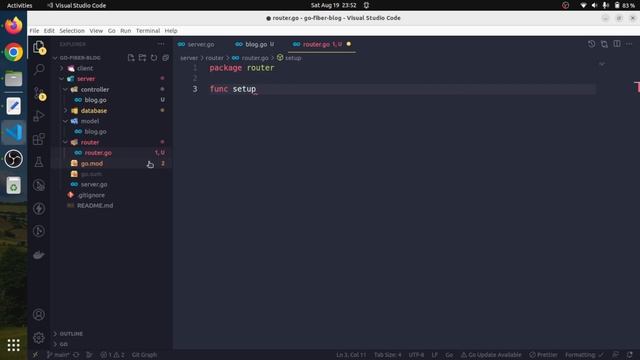This screenshot has height=360, width=640.
Task: Open the Selection menu
Action: [72, 31]
